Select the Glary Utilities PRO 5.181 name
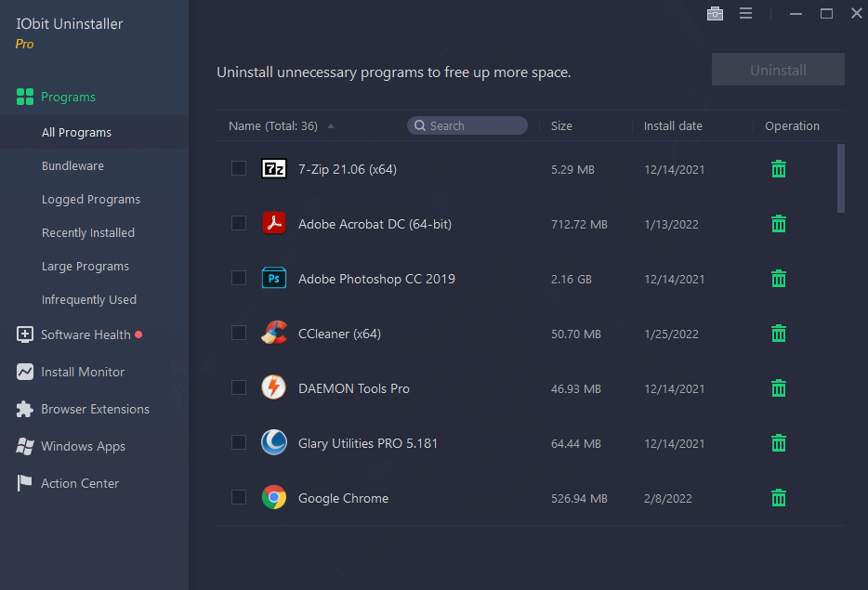 pos(368,443)
